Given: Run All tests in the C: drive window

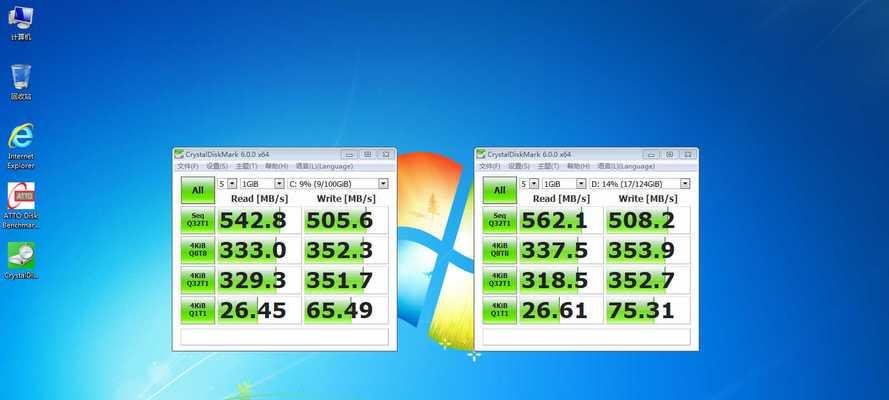Looking at the screenshot, I should point(198,190).
